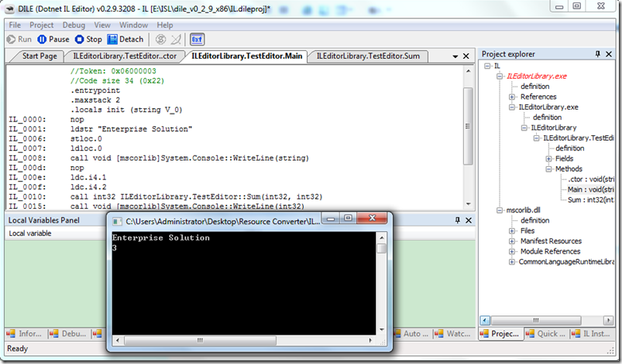Click the ldstr "Enterprise Solution" code line
Viewport: 622px width, 364px height.
[131, 130]
